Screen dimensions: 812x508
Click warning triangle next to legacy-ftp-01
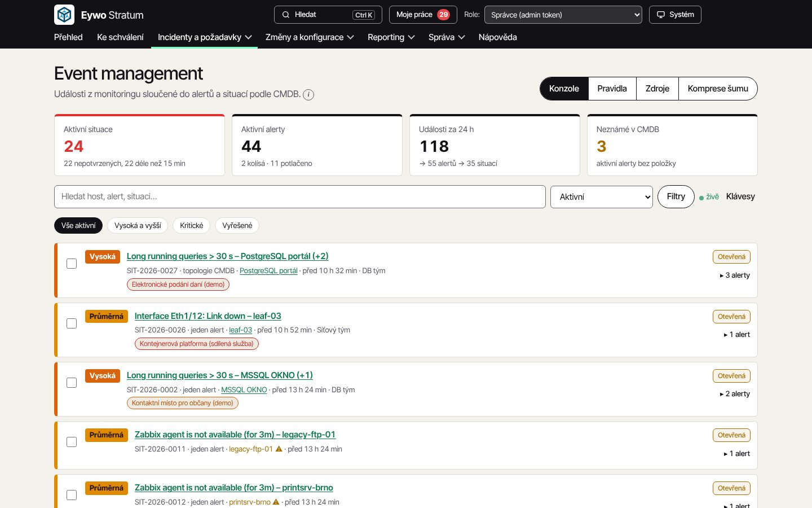279,449
